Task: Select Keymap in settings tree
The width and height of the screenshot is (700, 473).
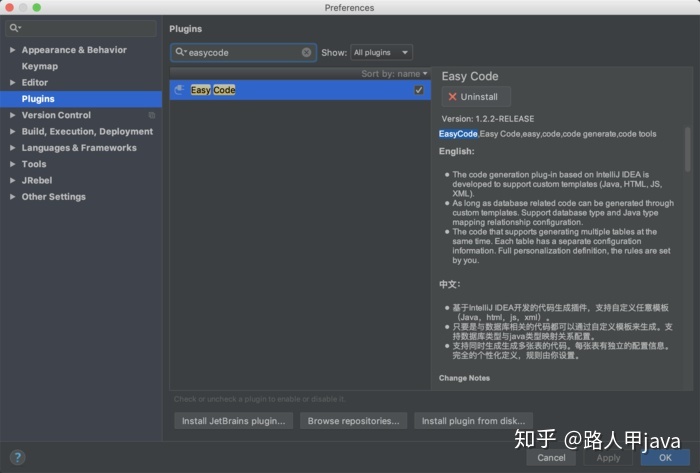Action: (x=40, y=66)
